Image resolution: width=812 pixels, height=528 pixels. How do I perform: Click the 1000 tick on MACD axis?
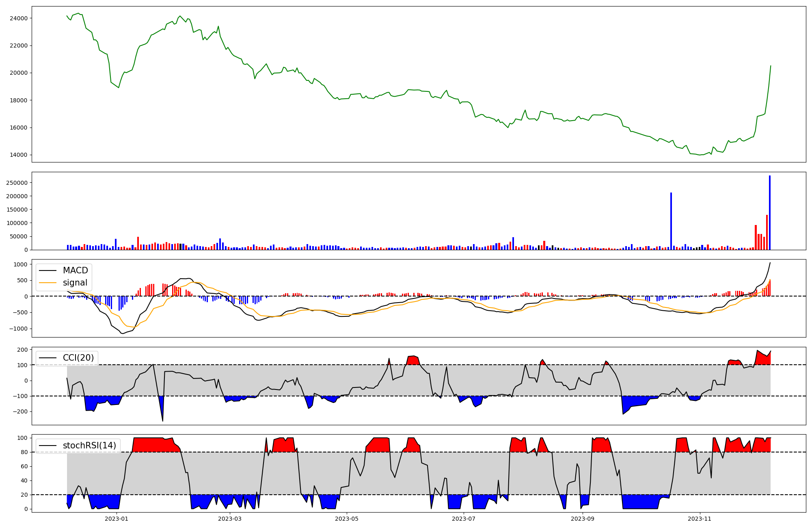tap(21, 264)
